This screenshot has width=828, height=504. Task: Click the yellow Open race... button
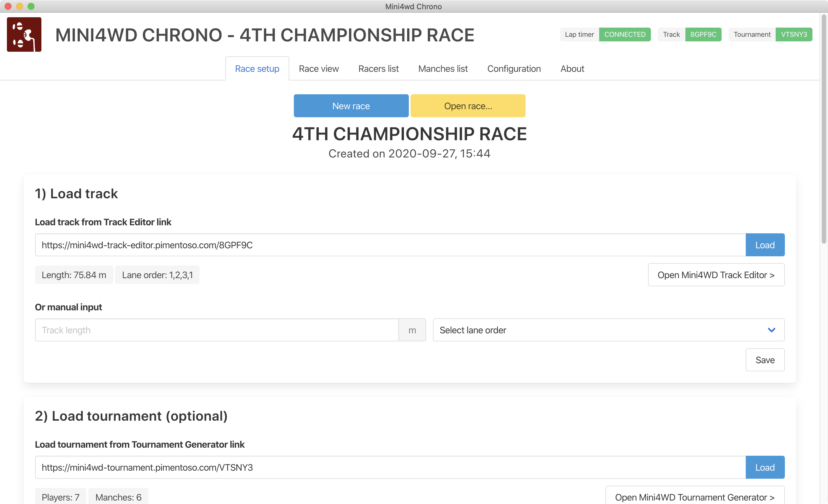[x=468, y=106]
